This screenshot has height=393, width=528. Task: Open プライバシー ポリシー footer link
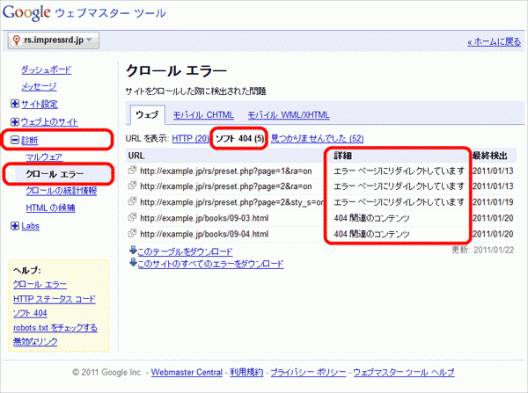308,372
